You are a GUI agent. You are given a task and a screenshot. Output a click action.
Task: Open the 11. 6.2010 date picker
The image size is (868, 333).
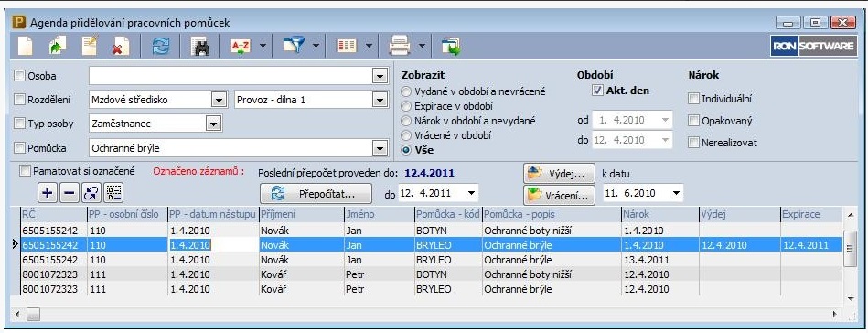676,193
